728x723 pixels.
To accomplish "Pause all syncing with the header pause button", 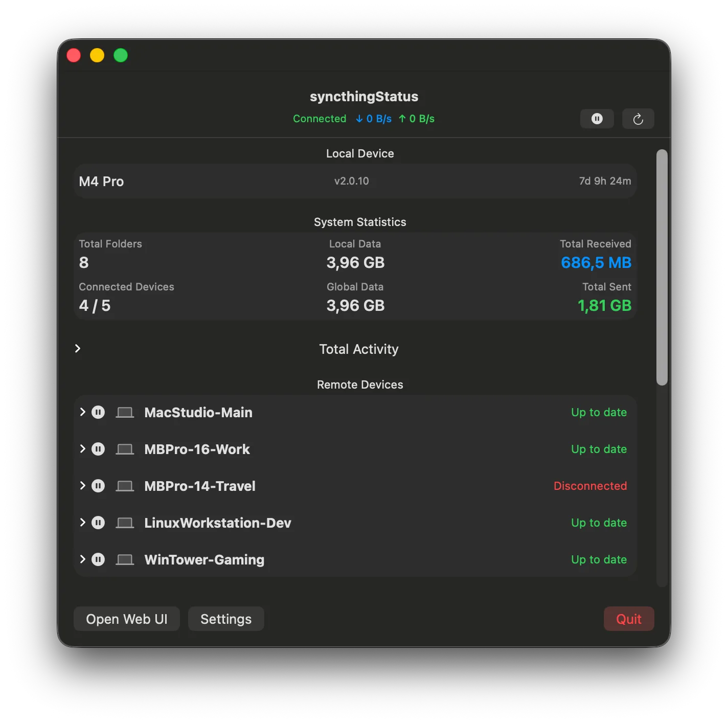I will pyautogui.click(x=597, y=119).
